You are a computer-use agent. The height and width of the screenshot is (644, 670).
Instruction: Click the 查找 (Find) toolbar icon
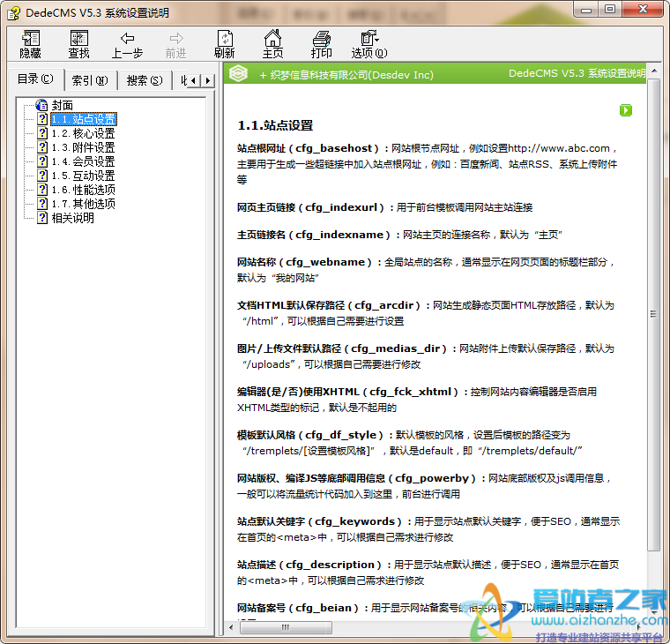pos(79,44)
